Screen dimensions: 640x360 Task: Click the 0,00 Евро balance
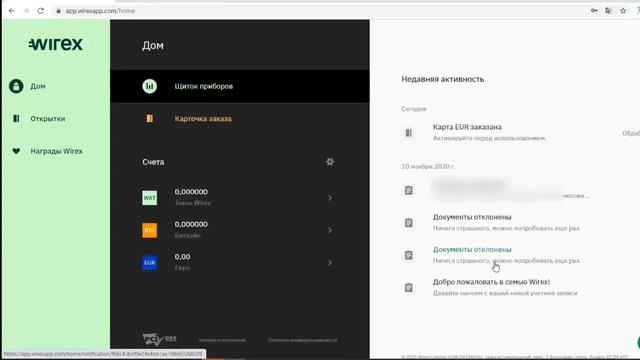[182, 257]
